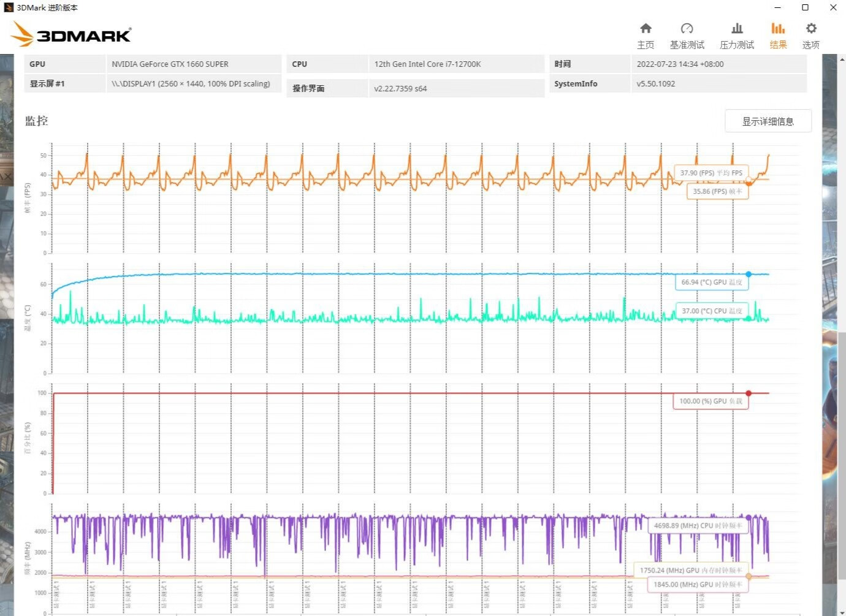Open options via the gear icon
The height and width of the screenshot is (616, 846).
811,28
